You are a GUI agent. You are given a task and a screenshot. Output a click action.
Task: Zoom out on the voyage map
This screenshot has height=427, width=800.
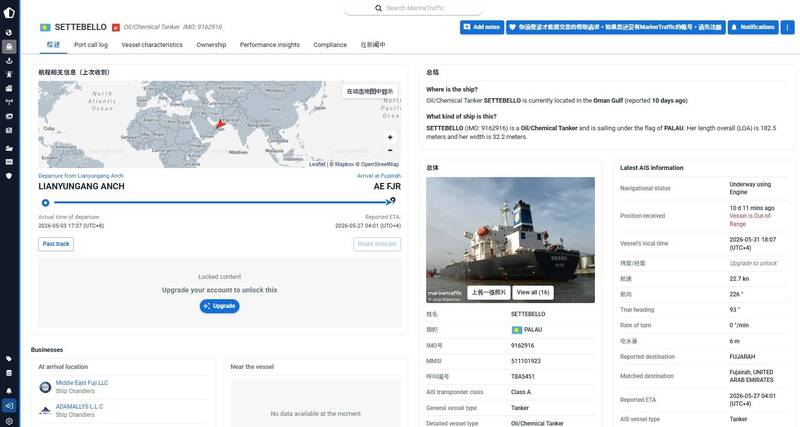point(390,150)
